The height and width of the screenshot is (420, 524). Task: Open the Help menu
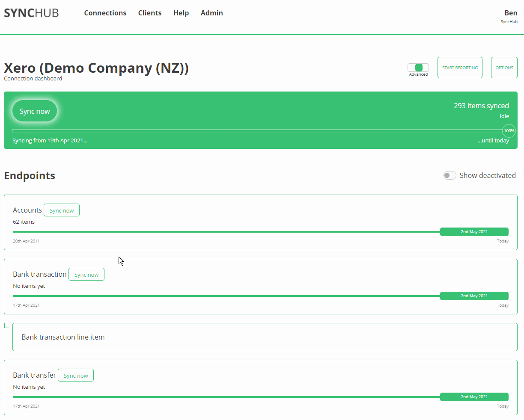(x=181, y=13)
